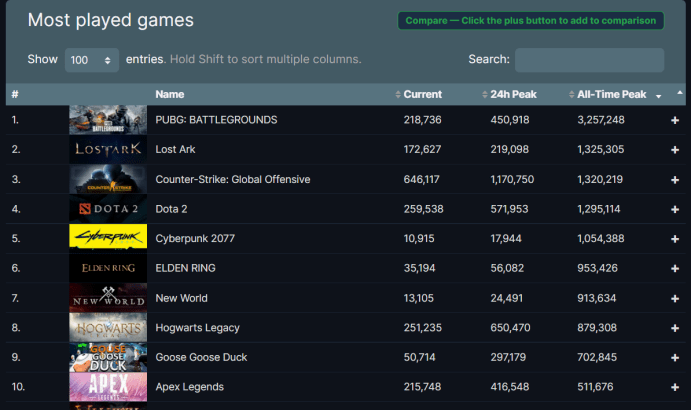This screenshot has width=692, height=410.
Task: Click plus icon for Lost Ark row
Action: (x=675, y=150)
